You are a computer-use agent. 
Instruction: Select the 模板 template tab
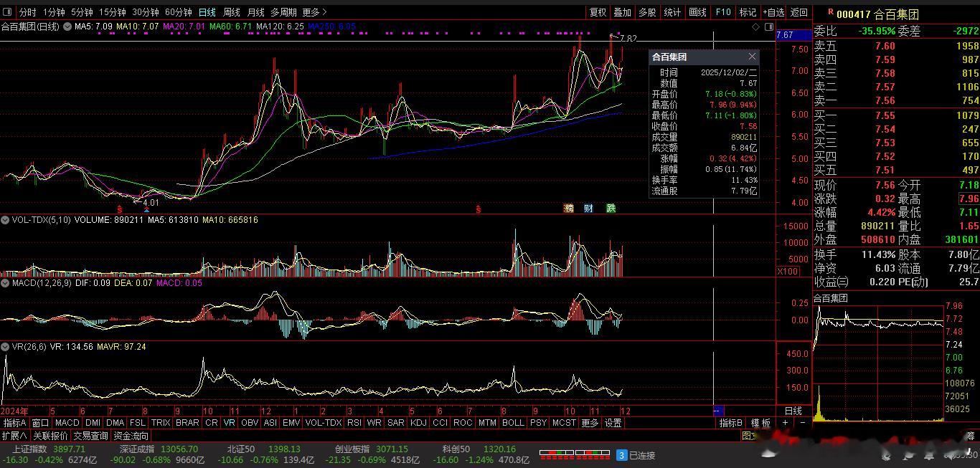tap(760, 423)
